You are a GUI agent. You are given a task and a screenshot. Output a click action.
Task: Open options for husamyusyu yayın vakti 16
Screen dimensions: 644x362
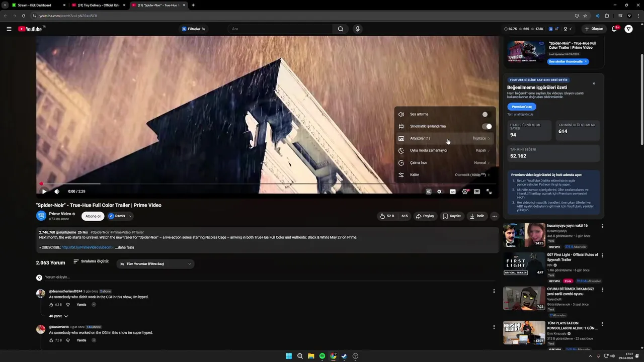[x=602, y=226]
